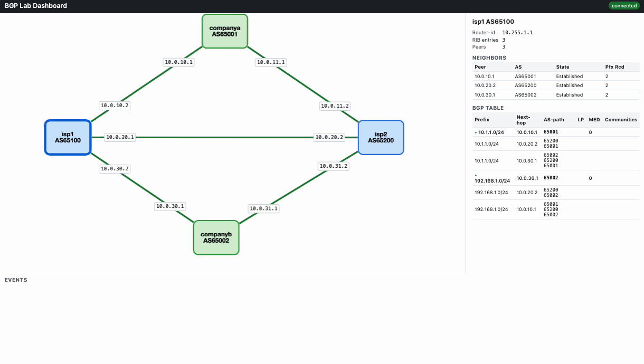
Task: Click the 10.0.31.1 interface label
Action: pyautogui.click(x=263, y=208)
